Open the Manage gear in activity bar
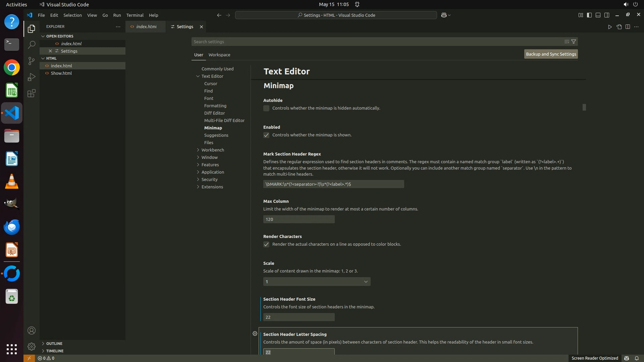Image resolution: width=644 pixels, height=362 pixels. [31, 346]
